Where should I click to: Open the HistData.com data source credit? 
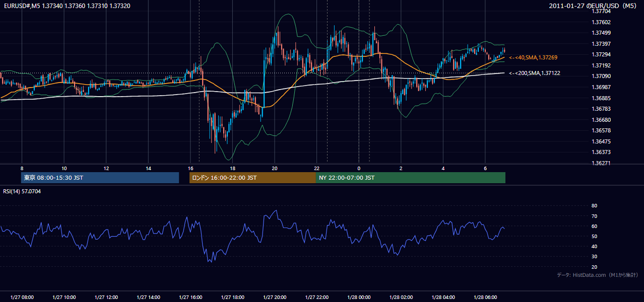tap(597, 275)
